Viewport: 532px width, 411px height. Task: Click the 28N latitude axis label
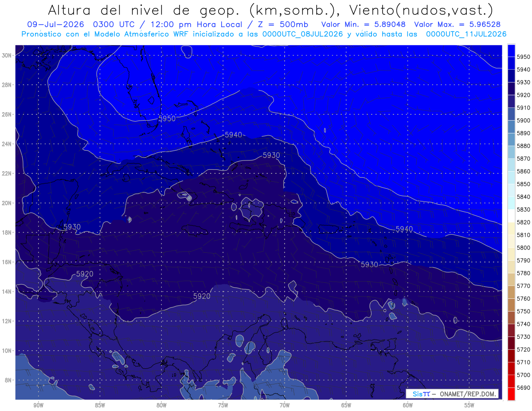[x=7, y=85]
